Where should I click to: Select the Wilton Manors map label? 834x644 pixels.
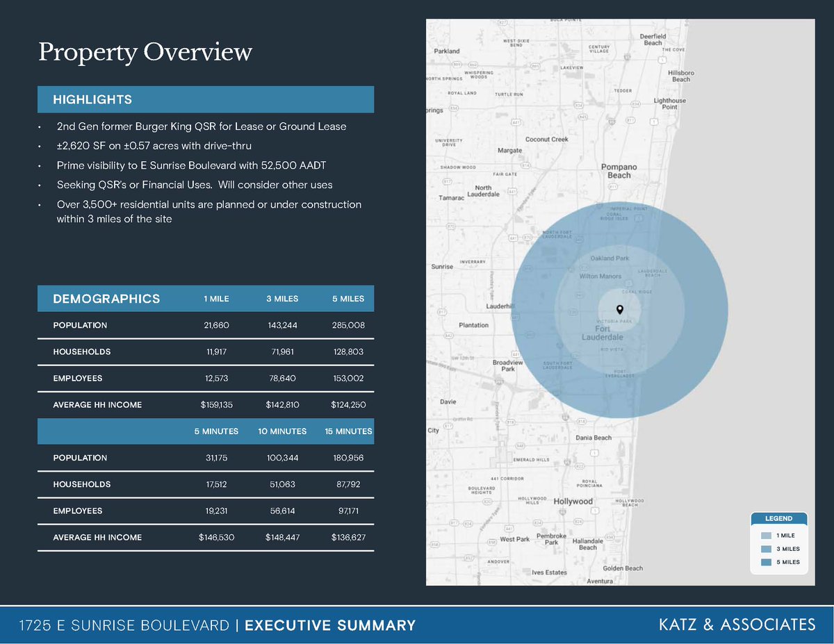601,276
